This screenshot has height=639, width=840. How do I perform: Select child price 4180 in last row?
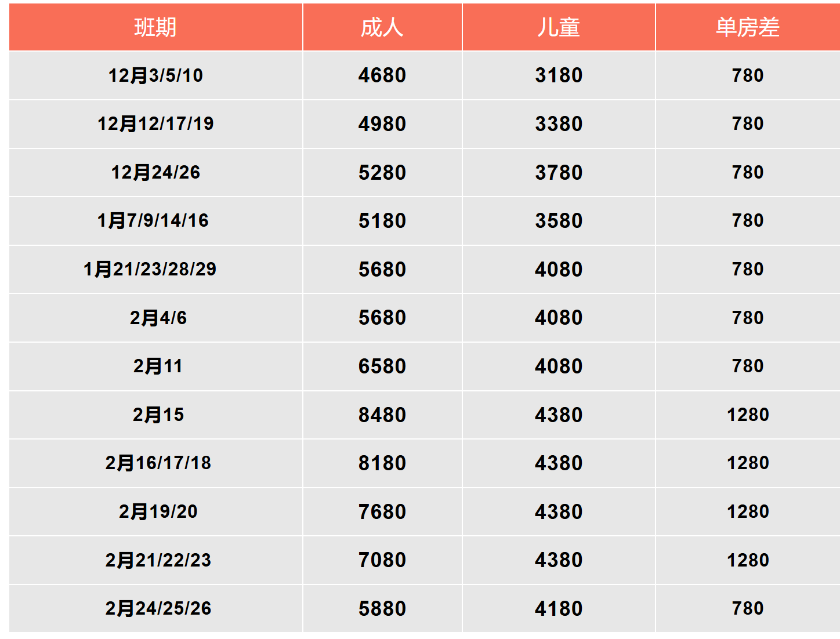pos(558,608)
